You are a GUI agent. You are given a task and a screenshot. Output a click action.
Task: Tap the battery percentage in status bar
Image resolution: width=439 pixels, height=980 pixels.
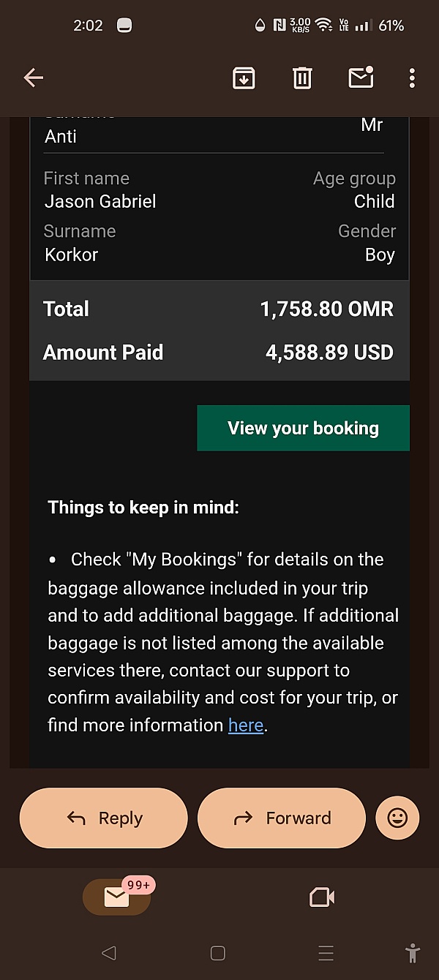(391, 26)
